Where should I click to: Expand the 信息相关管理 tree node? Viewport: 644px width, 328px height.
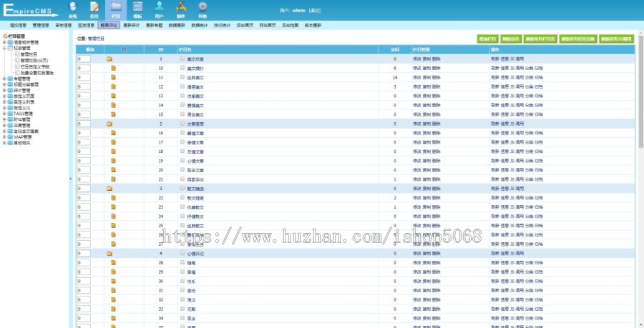click(x=4, y=42)
